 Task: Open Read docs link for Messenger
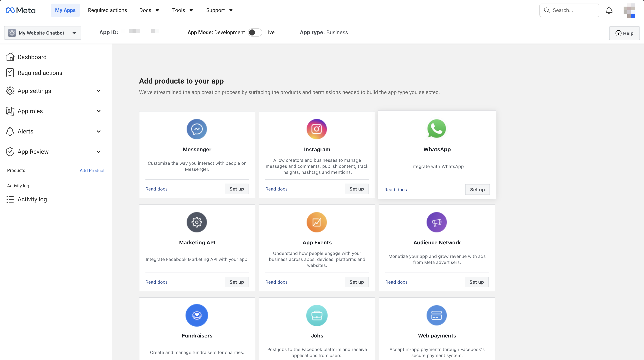(x=157, y=189)
